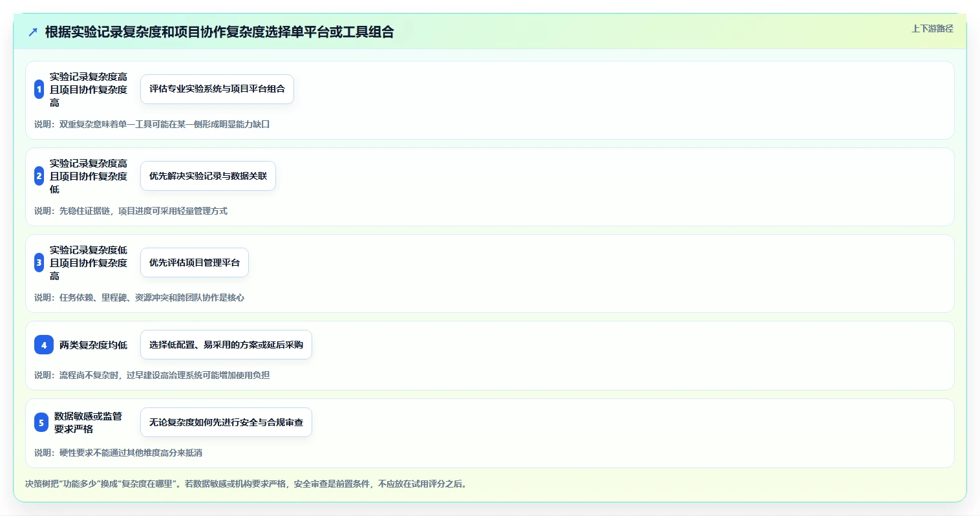Click 无论复杂度如何先进行安全与合规审查 button
Image resolution: width=980 pixels, height=516 pixels.
tap(226, 422)
